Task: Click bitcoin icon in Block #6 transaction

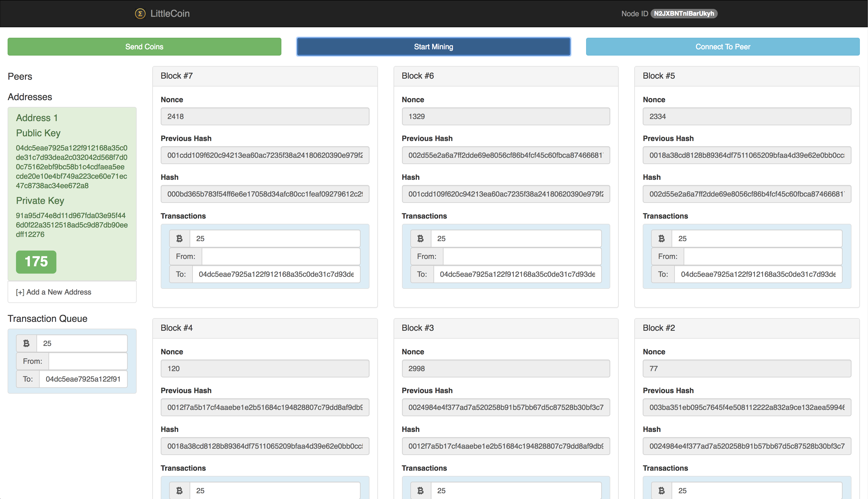Action: [420, 238]
